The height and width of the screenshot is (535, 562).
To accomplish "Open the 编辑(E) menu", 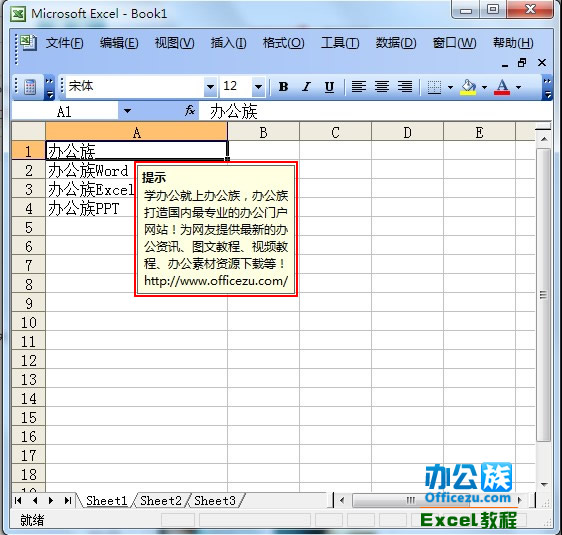I will tap(119, 43).
